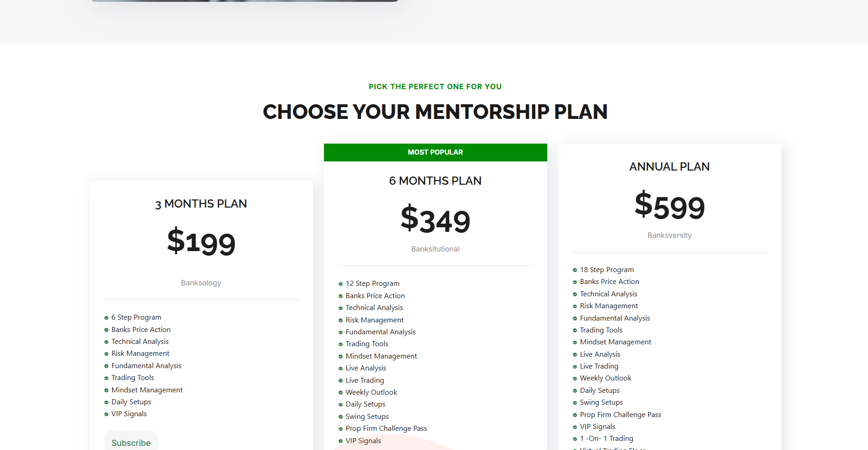868x450 pixels.
Task: Click the $349 price
Action: [x=435, y=220]
